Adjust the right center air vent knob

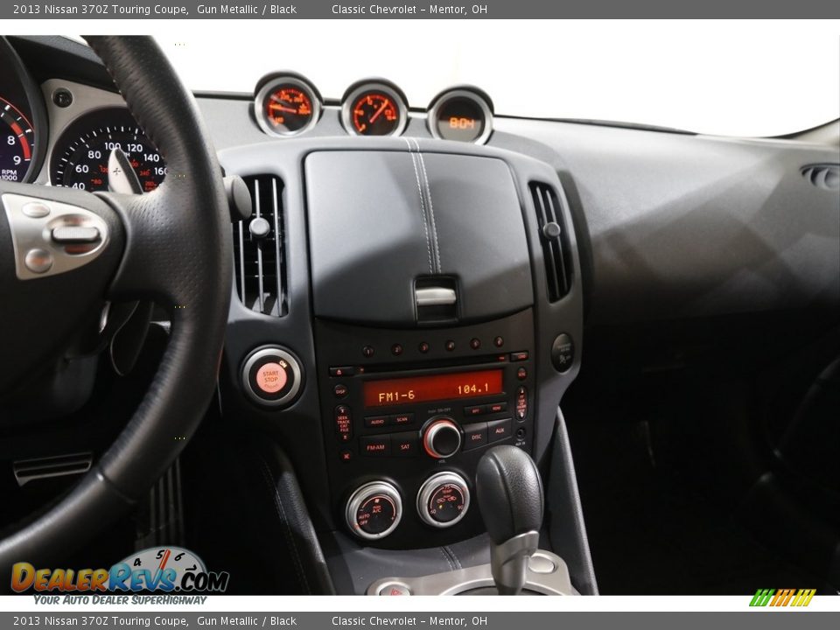[x=551, y=230]
